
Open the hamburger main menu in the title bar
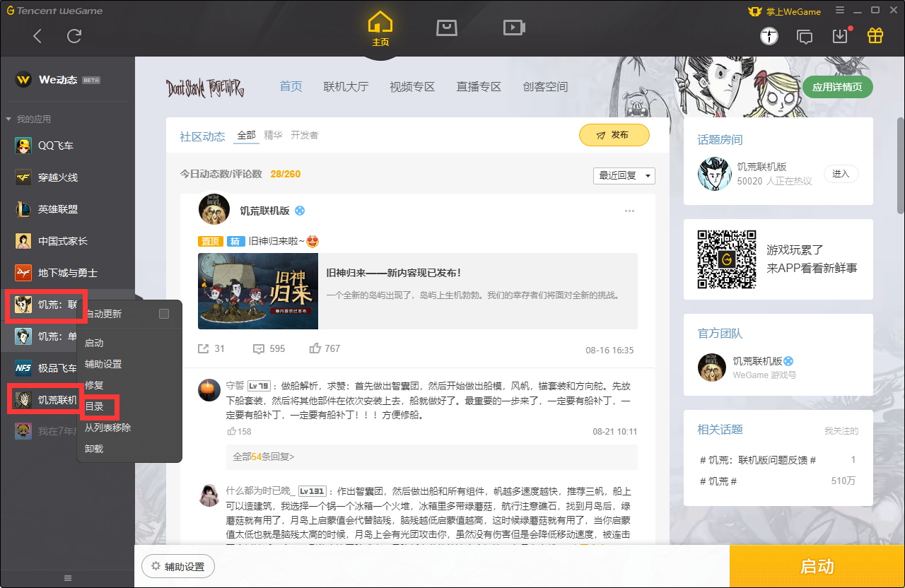click(x=839, y=11)
